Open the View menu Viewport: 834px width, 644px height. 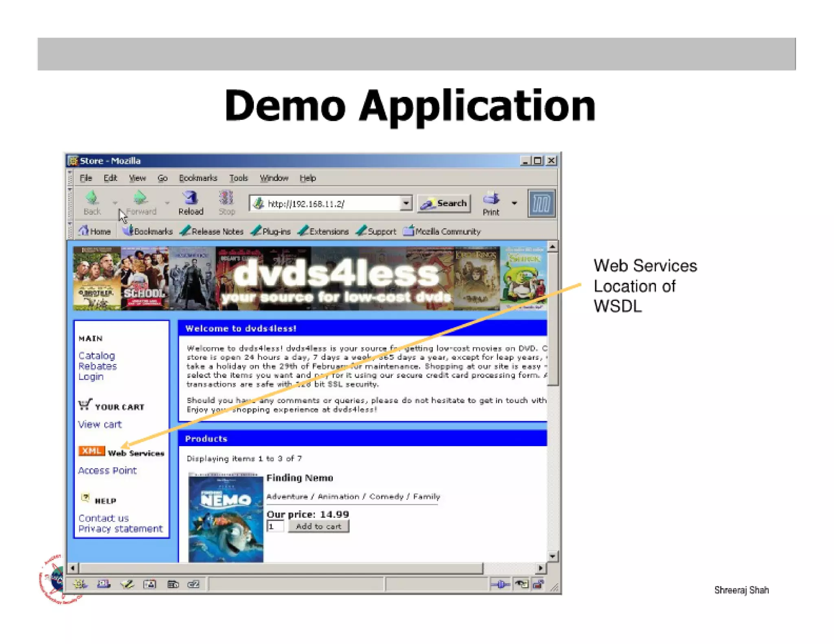pyautogui.click(x=137, y=178)
